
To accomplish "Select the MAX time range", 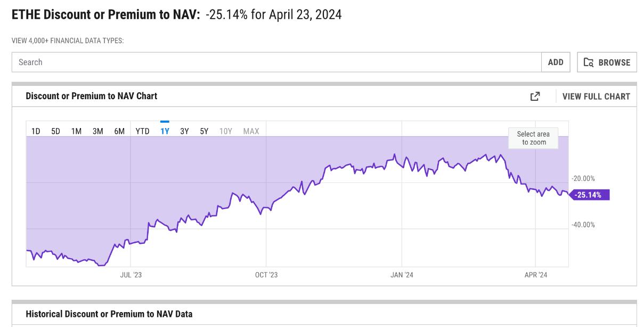I will pos(251,131).
